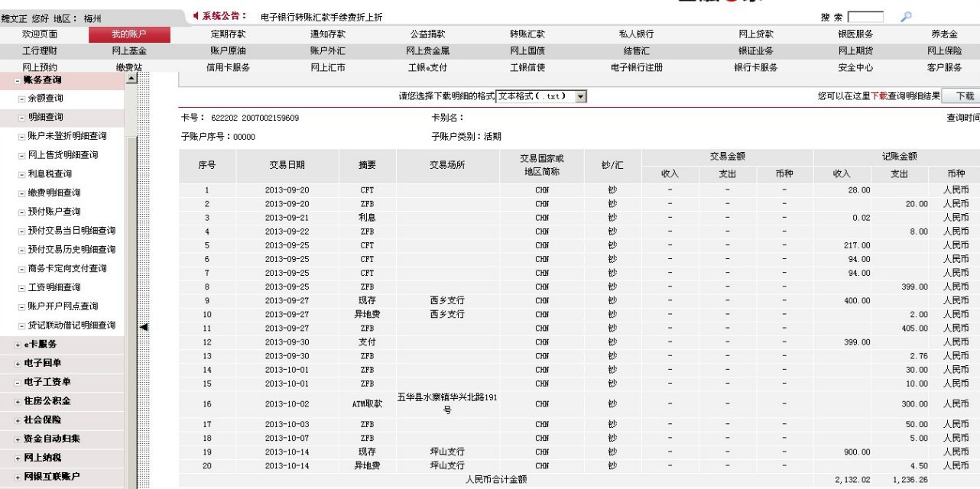This screenshot has width=980, height=489.
Task: Open the 电子银行注册 menu
Action: pos(636,67)
